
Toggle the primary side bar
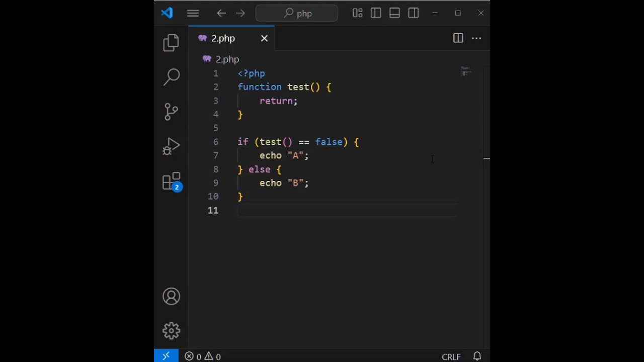376,13
